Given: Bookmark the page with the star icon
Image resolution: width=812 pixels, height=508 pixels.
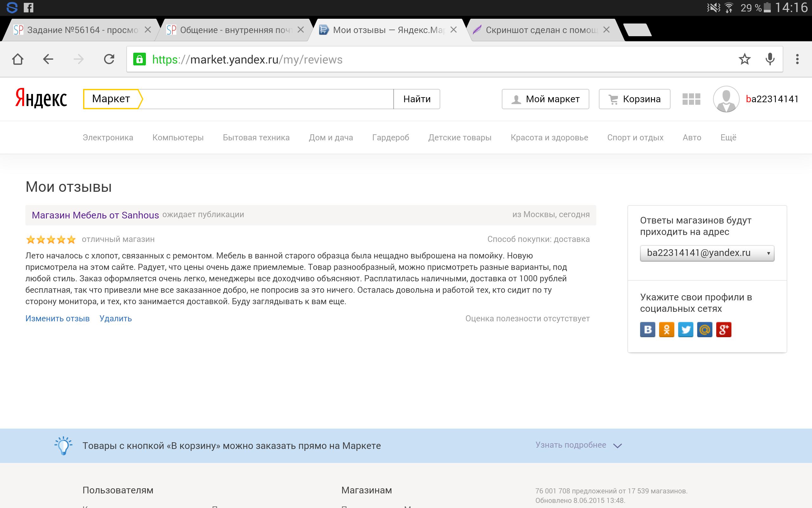Looking at the screenshot, I should (744, 59).
